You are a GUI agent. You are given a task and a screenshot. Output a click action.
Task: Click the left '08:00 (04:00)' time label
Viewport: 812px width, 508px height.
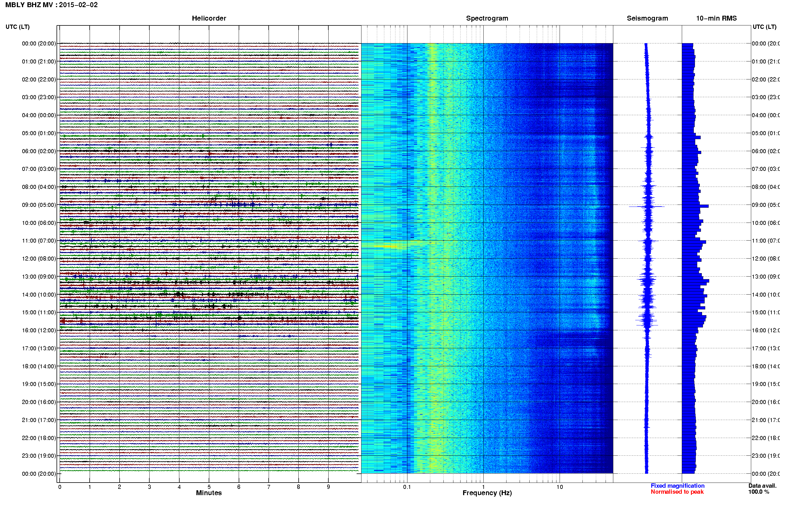pyautogui.click(x=39, y=187)
